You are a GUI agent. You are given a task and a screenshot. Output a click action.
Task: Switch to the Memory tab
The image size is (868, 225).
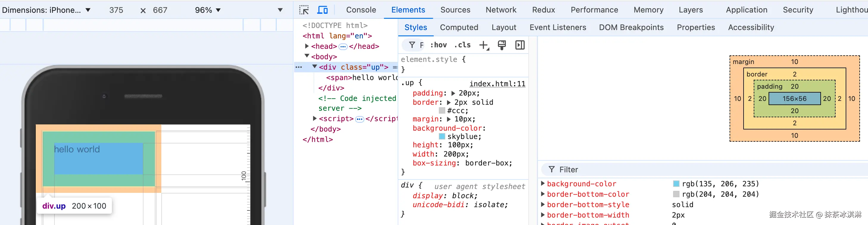(648, 10)
